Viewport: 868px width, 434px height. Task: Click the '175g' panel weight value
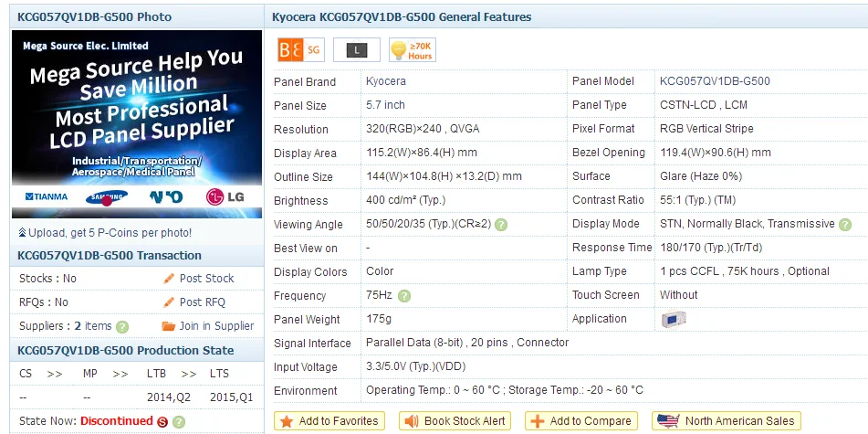tap(379, 319)
